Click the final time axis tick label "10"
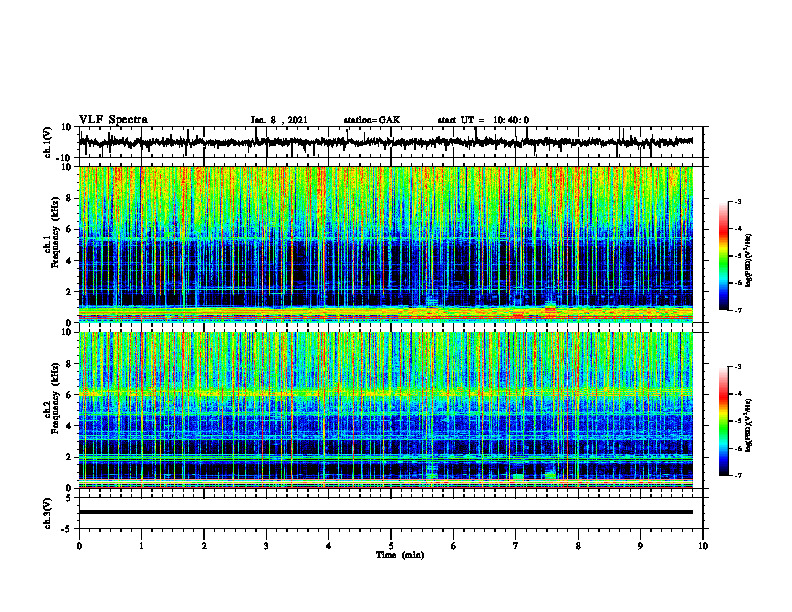This screenshot has height=612, width=792. pyautogui.click(x=703, y=546)
